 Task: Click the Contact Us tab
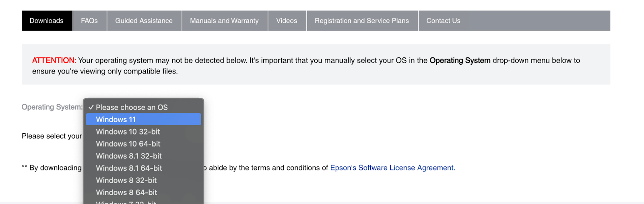443,21
